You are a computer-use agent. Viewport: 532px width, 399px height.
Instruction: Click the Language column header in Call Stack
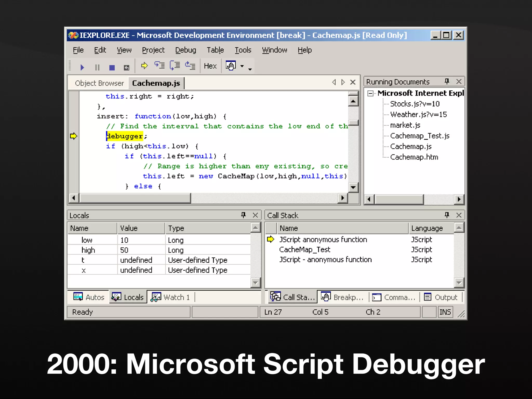431,228
